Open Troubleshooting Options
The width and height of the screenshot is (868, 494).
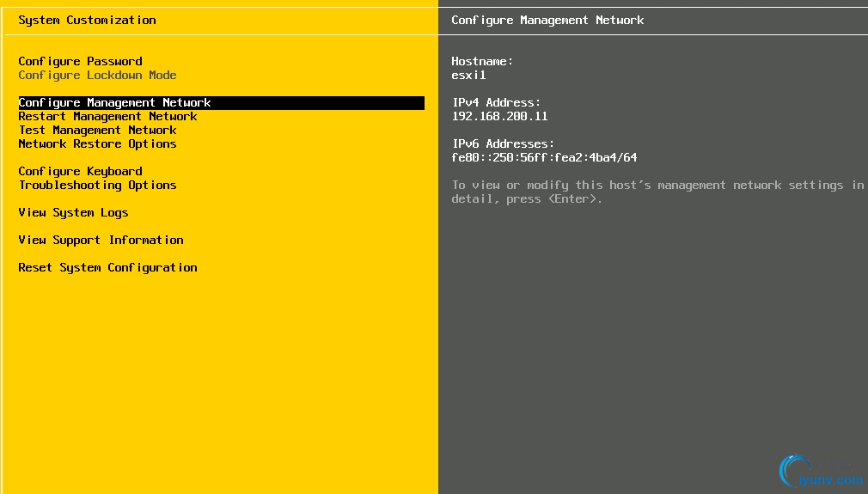(x=97, y=185)
